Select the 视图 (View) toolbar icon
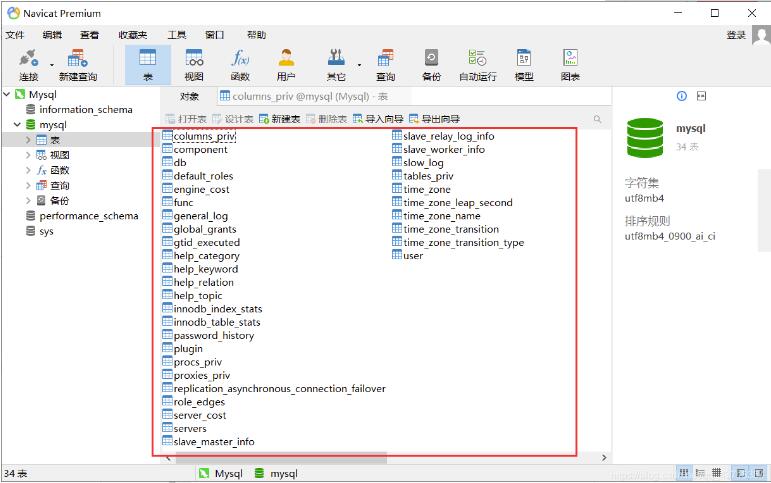 tap(194, 64)
